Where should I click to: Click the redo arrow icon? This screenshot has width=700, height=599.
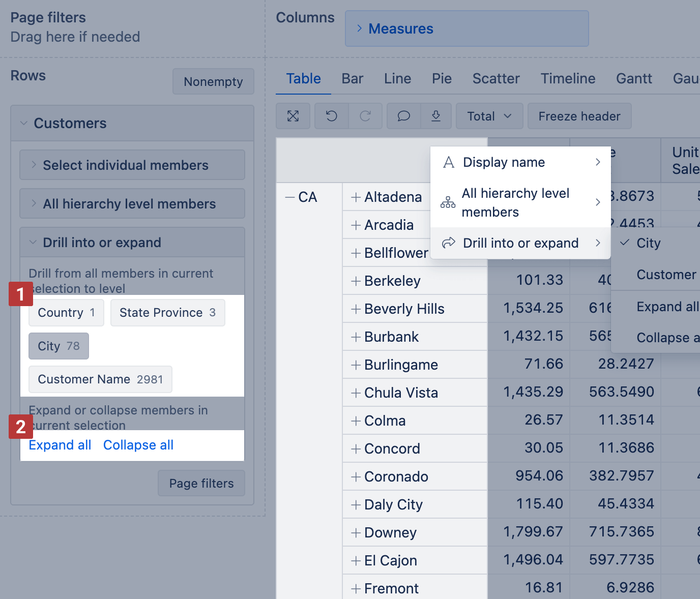[x=365, y=116]
